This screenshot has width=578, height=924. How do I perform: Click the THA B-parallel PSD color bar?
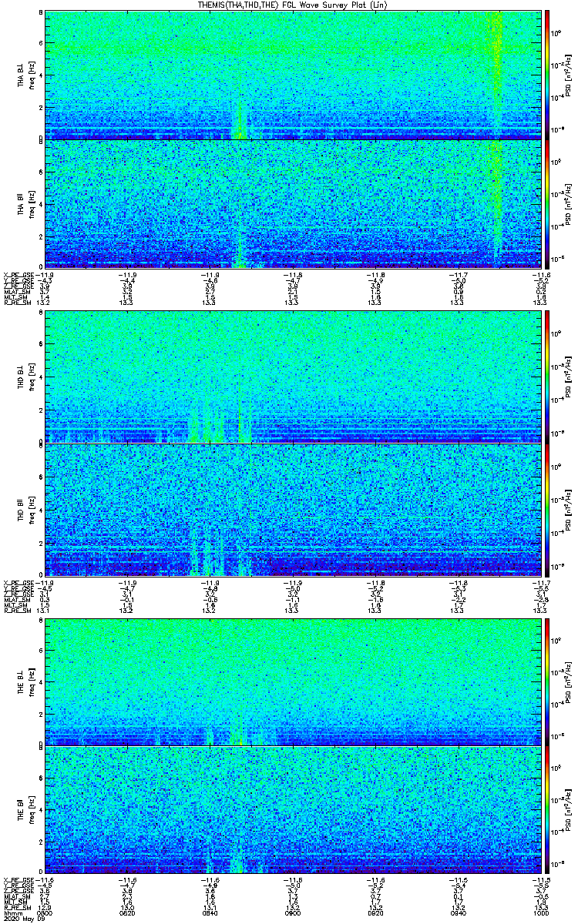pos(547,203)
